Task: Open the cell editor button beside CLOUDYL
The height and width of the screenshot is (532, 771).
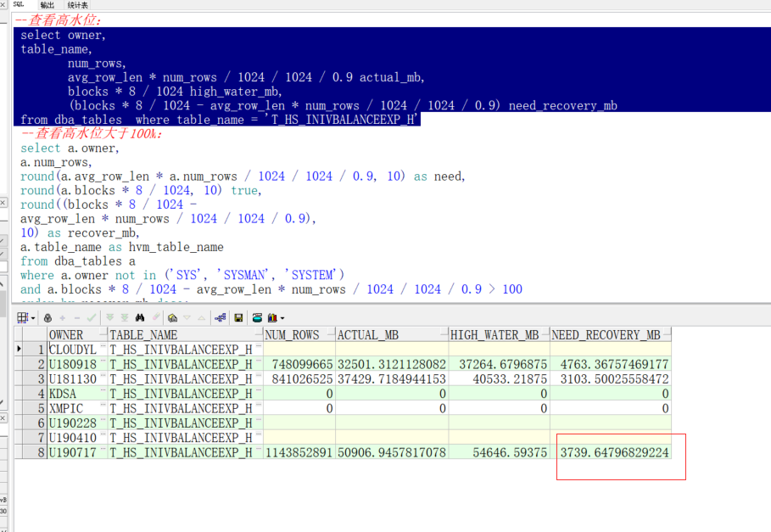Action: click(x=103, y=349)
